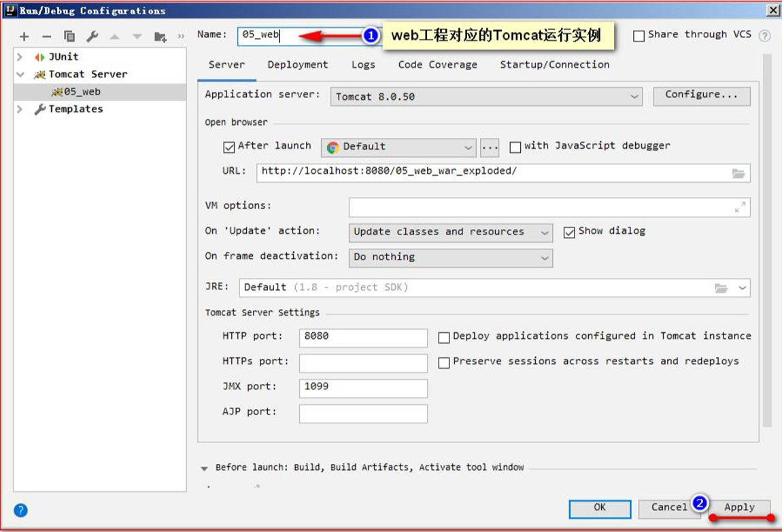Open browser list ellipsis button
Image resolution: width=782 pixels, height=532 pixels.
point(490,147)
